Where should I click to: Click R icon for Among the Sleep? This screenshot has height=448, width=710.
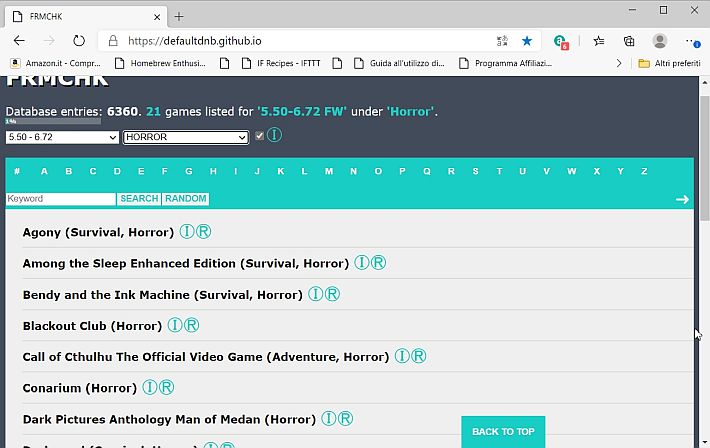[379, 262]
